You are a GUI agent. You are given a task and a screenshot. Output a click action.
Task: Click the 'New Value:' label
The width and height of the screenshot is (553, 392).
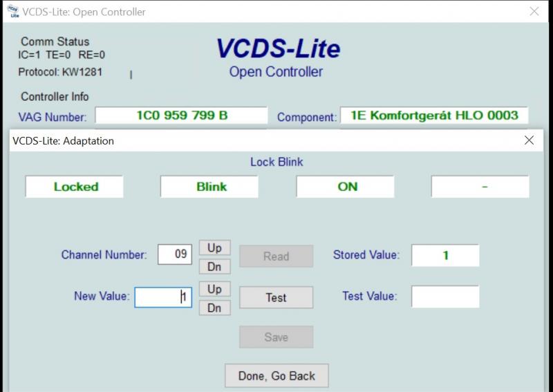102,296
